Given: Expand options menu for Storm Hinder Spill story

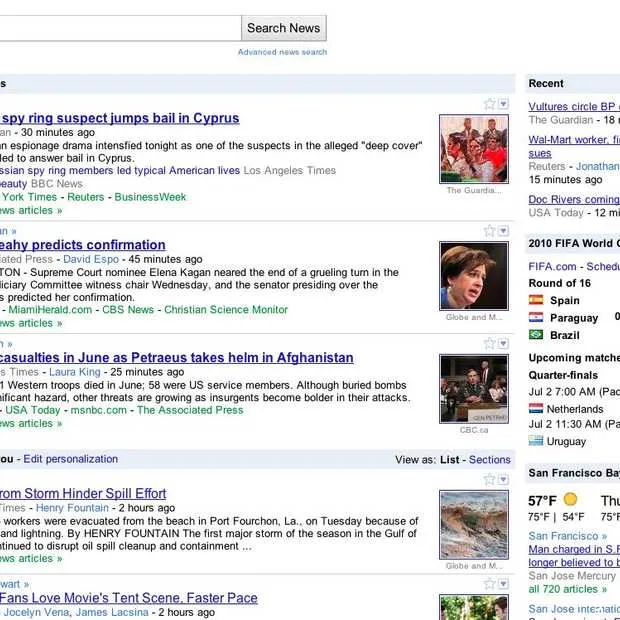Looking at the screenshot, I should (503, 480).
